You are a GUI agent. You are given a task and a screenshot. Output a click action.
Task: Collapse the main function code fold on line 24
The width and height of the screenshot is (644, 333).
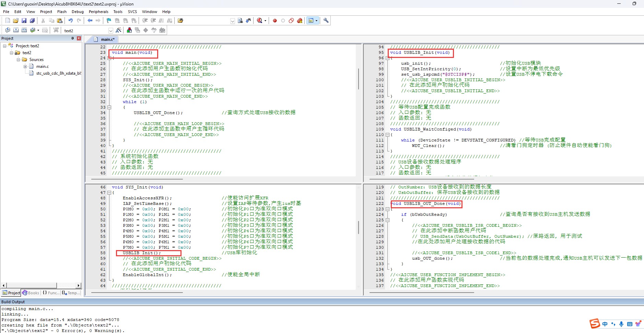(x=109, y=58)
